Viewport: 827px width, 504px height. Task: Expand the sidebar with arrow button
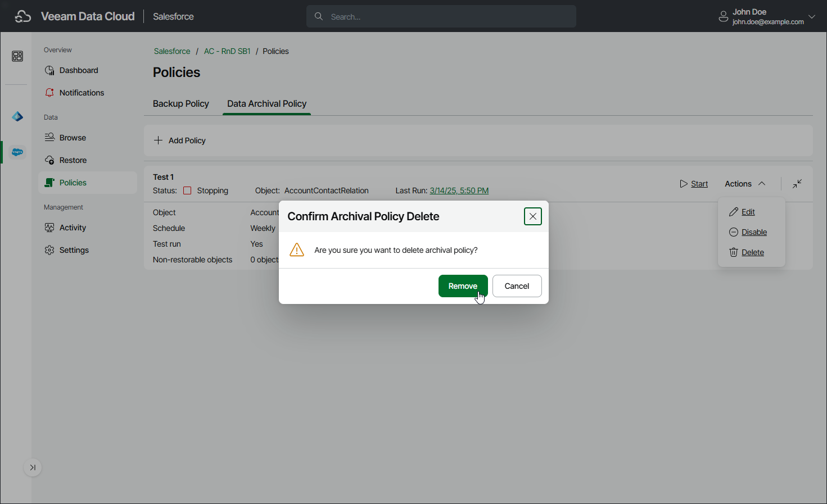33,467
